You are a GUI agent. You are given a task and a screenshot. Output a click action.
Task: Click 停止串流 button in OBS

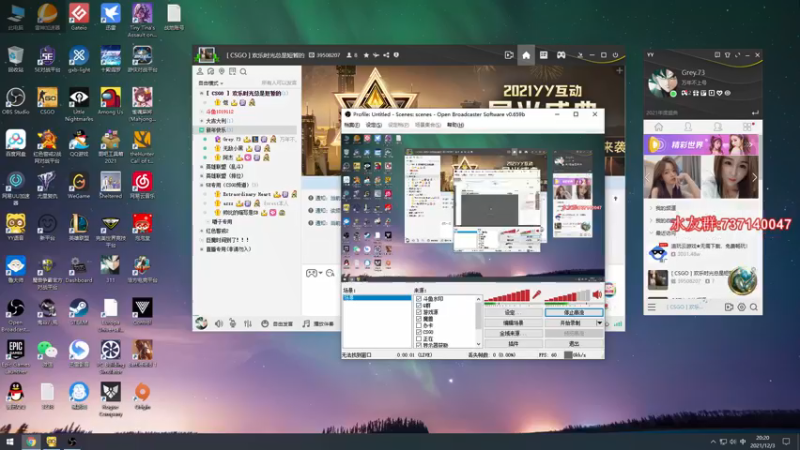[x=574, y=312]
